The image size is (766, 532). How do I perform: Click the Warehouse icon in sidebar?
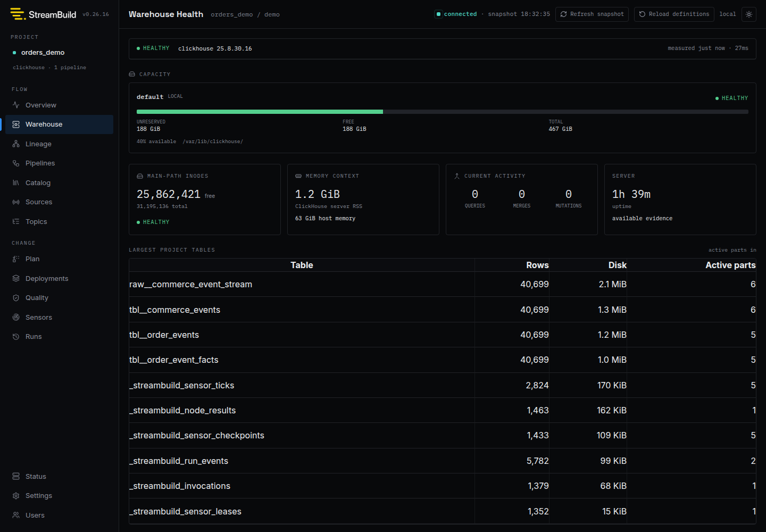(16, 124)
